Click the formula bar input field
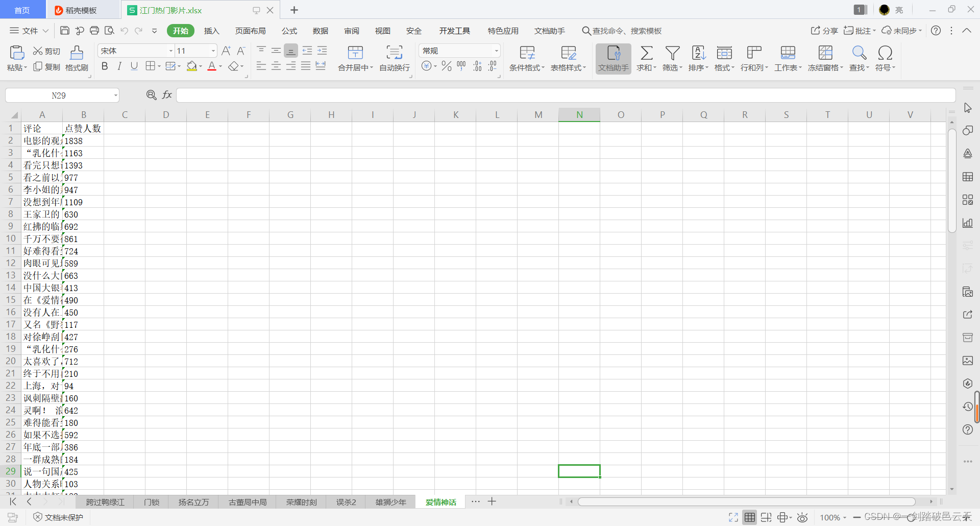The height and width of the screenshot is (526, 980). click(566, 95)
